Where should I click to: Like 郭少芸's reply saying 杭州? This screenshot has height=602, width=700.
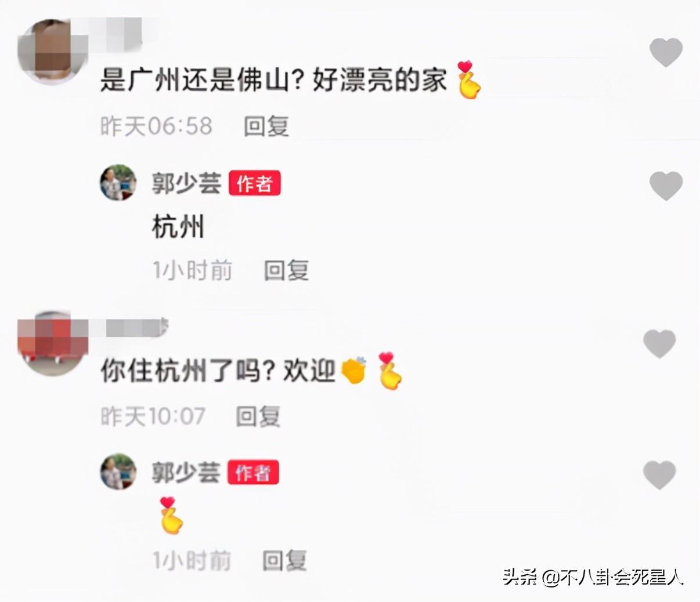[x=666, y=186]
